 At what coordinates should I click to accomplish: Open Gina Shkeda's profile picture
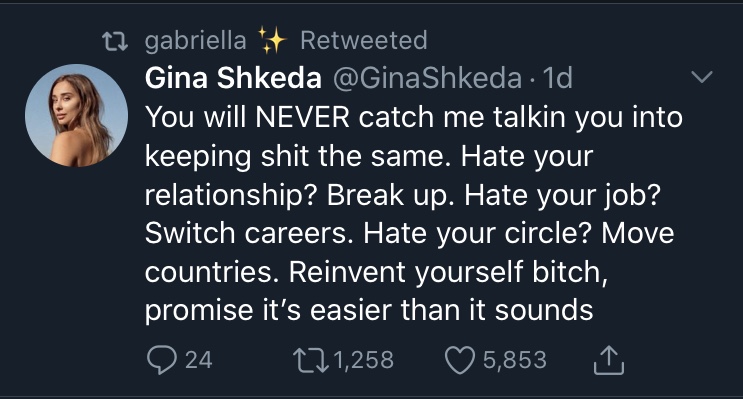[x=76, y=115]
